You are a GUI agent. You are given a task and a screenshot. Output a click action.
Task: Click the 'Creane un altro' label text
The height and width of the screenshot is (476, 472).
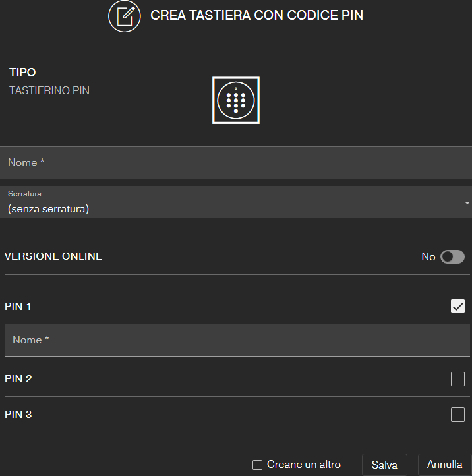pyautogui.click(x=304, y=465)
